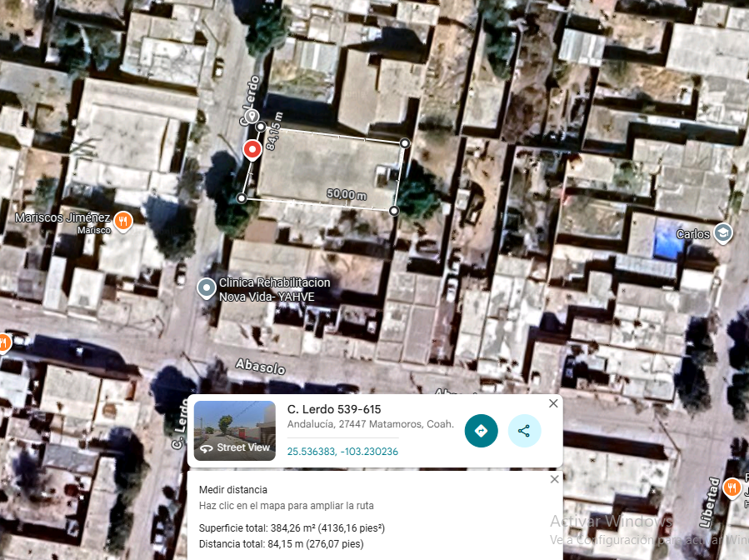Click the 50,00 m distance label

coord(347,194)
